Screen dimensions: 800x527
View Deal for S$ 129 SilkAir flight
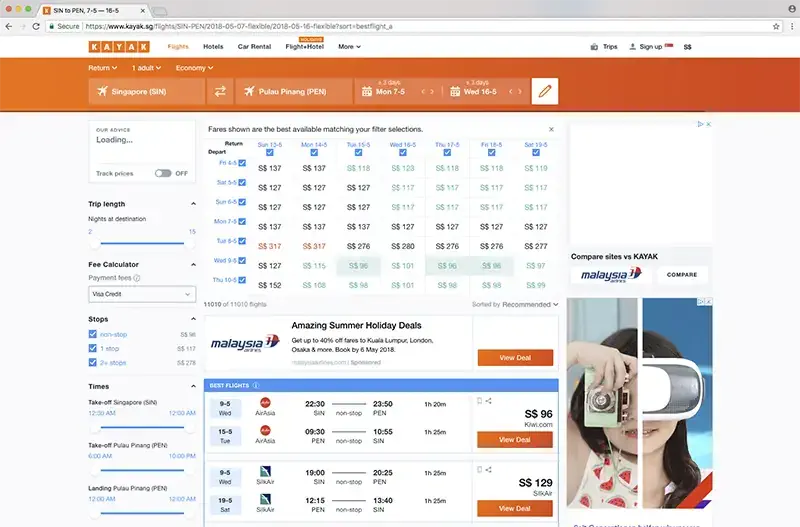tap(515, 509)
